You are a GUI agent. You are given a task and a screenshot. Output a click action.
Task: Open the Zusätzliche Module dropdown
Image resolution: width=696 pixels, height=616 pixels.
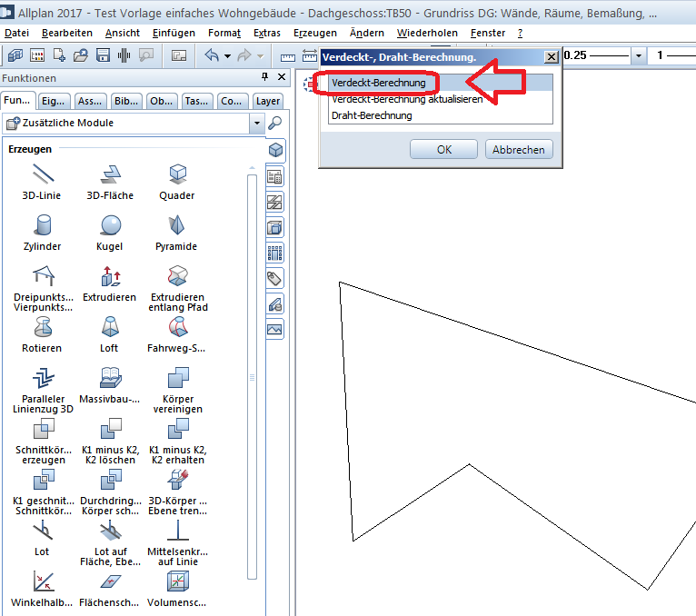coord(256,123)
